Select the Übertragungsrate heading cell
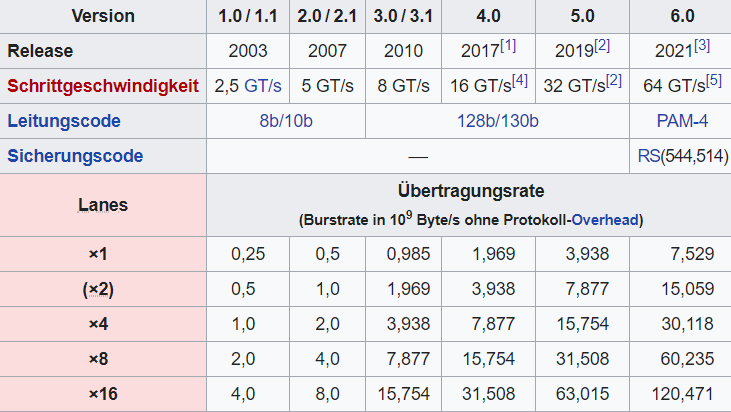The width and height of the screenshot is (731, 412). [x=468, y=204]
